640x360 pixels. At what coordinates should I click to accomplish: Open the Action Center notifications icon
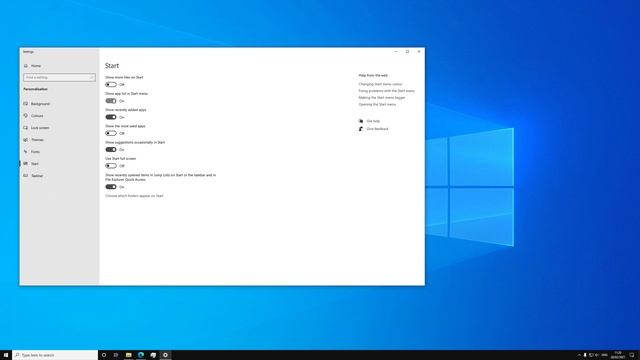pyautogui.click(x=632, y=355)
